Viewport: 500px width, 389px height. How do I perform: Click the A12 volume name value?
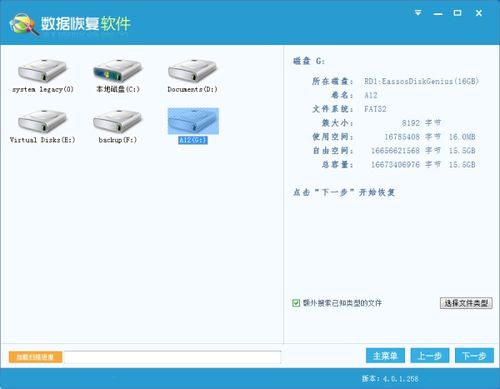click(371, 95)
